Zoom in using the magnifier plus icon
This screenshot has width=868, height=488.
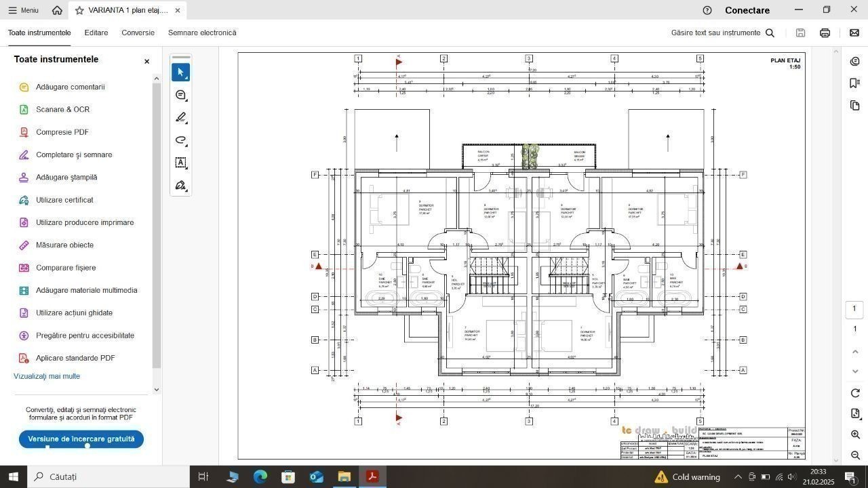854,434
